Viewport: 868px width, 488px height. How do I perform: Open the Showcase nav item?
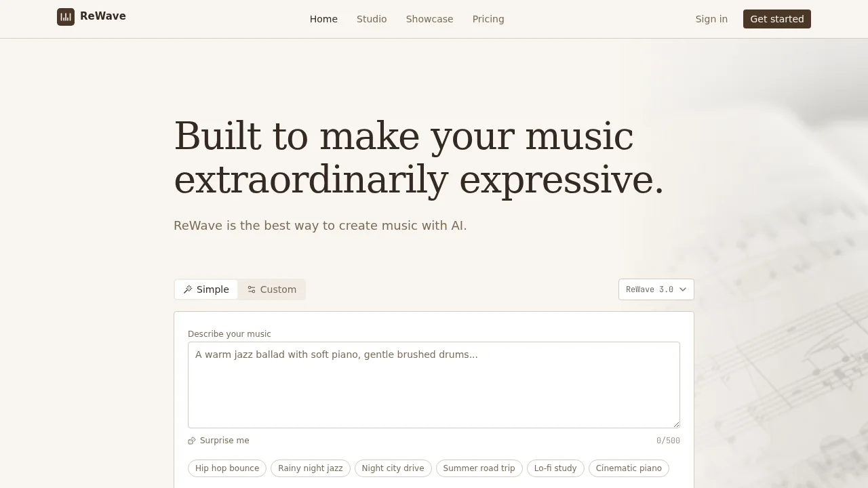[x=429, y=19]
